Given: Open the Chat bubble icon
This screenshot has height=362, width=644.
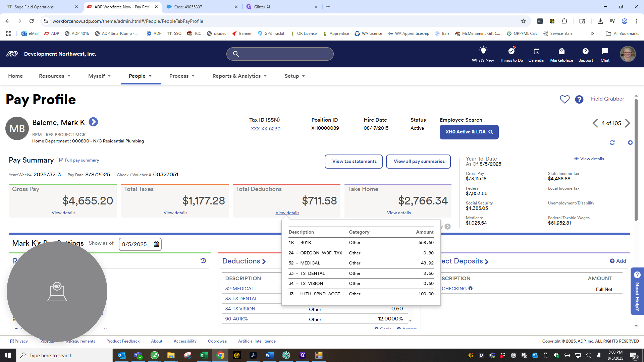Looking at the screenshot, I should [605, 51].
